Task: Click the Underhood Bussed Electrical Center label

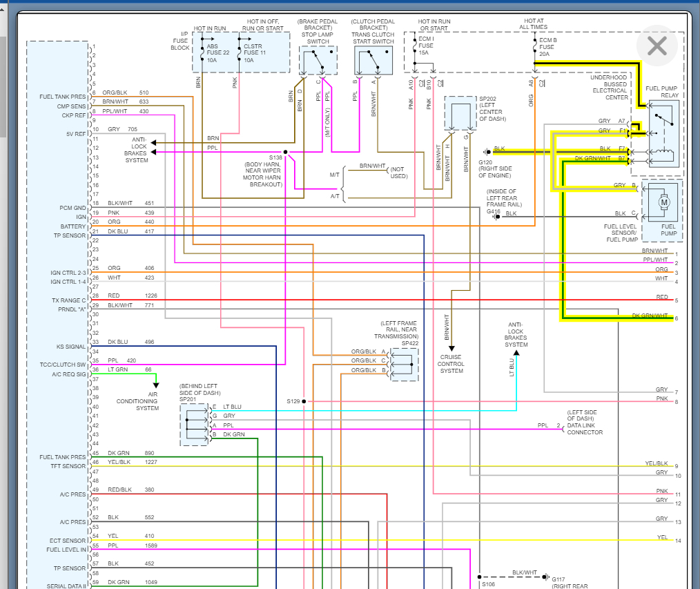Action: (610, 87)
